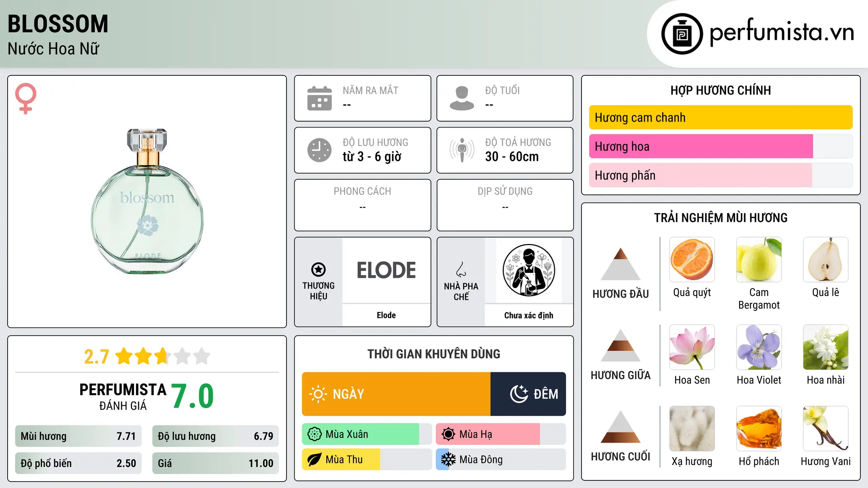Click the THỜI GIAN KHUYÊN DÙNG heading
Screen dimensions: 868x488
click(434, 354)
